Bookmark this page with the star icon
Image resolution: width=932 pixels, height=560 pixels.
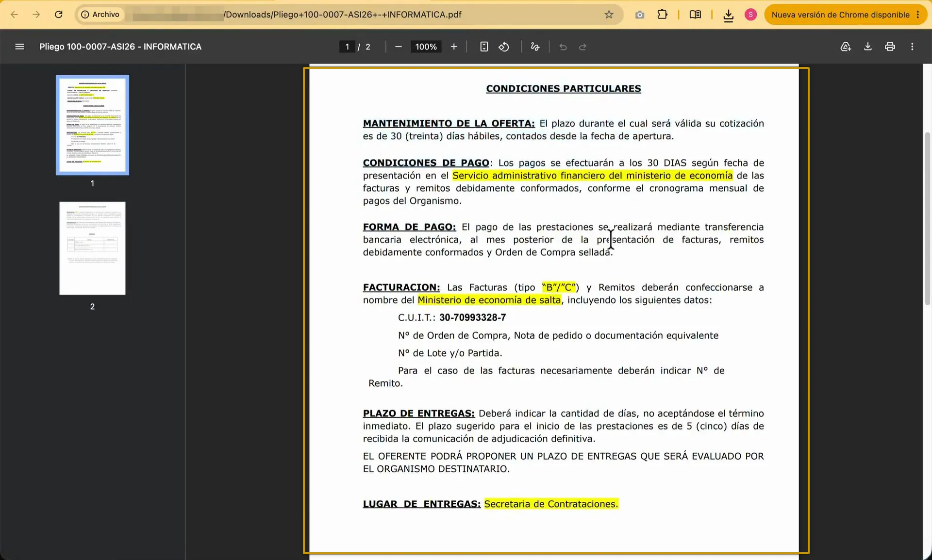609,15
